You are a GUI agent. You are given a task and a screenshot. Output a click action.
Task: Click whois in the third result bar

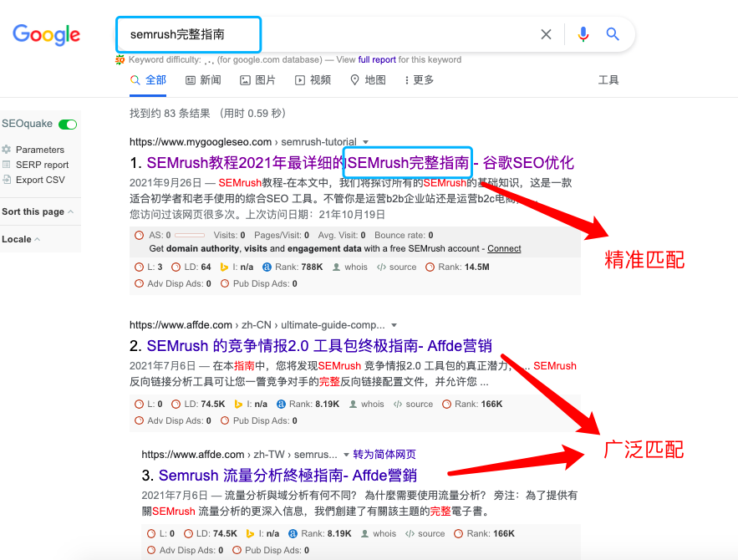pos(379,533)
